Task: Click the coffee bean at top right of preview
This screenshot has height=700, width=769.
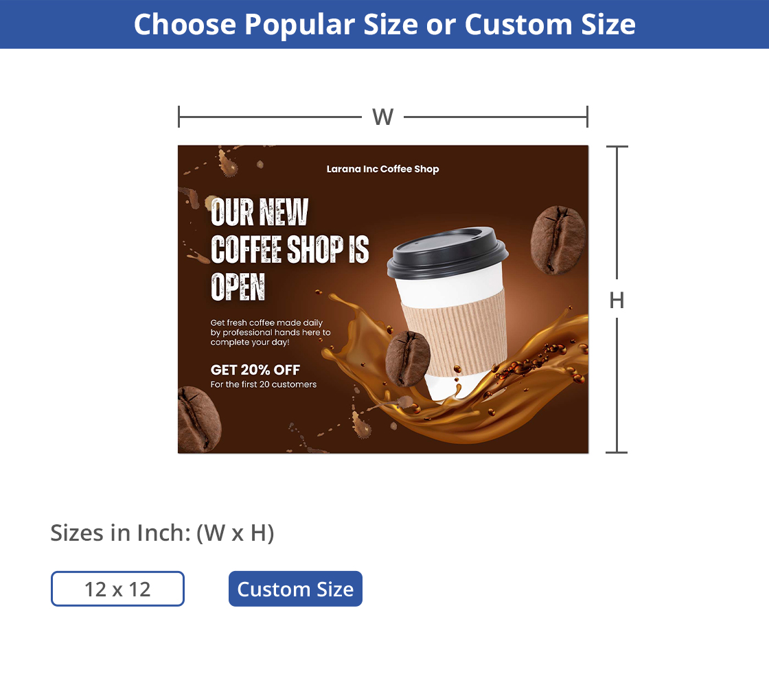Action: 558,240
